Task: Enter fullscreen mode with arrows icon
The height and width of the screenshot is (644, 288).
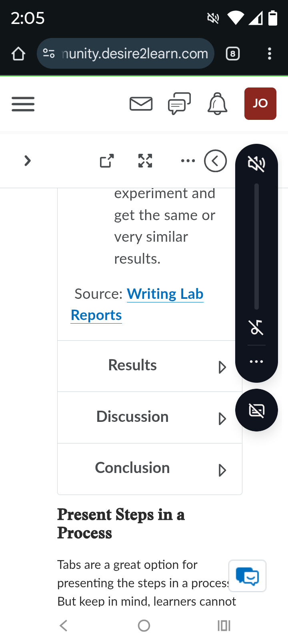Action: (x=145, y=161)
